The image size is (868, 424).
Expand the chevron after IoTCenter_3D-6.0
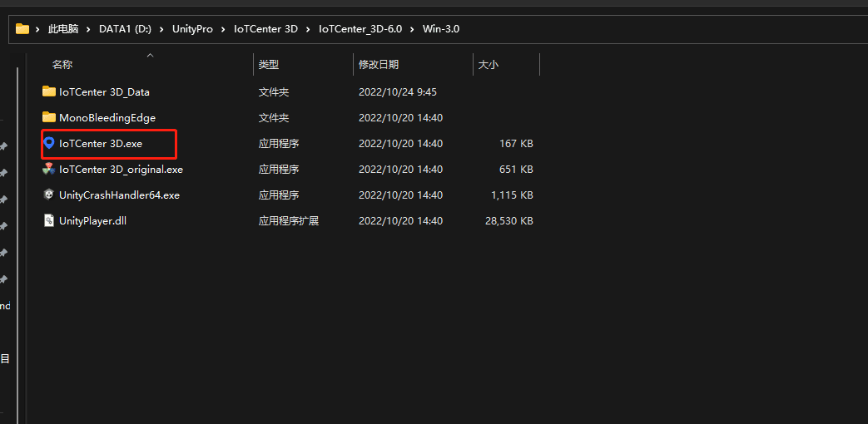[x=413, y=29]
